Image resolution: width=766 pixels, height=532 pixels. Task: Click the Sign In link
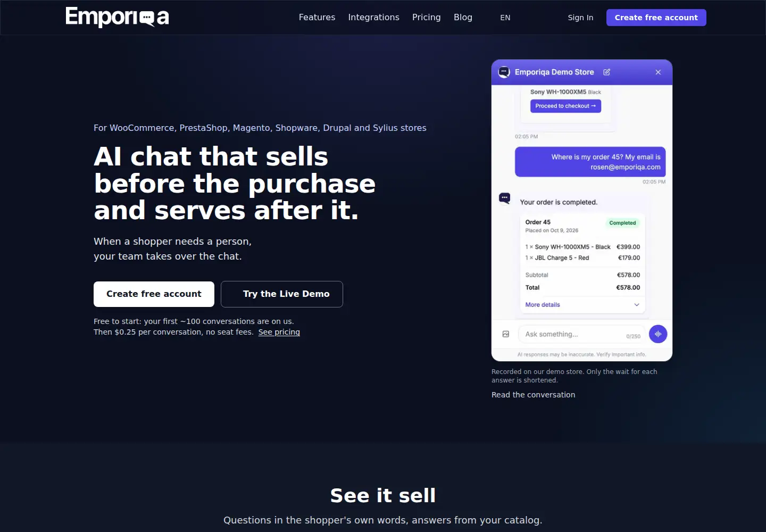point(580,18)
